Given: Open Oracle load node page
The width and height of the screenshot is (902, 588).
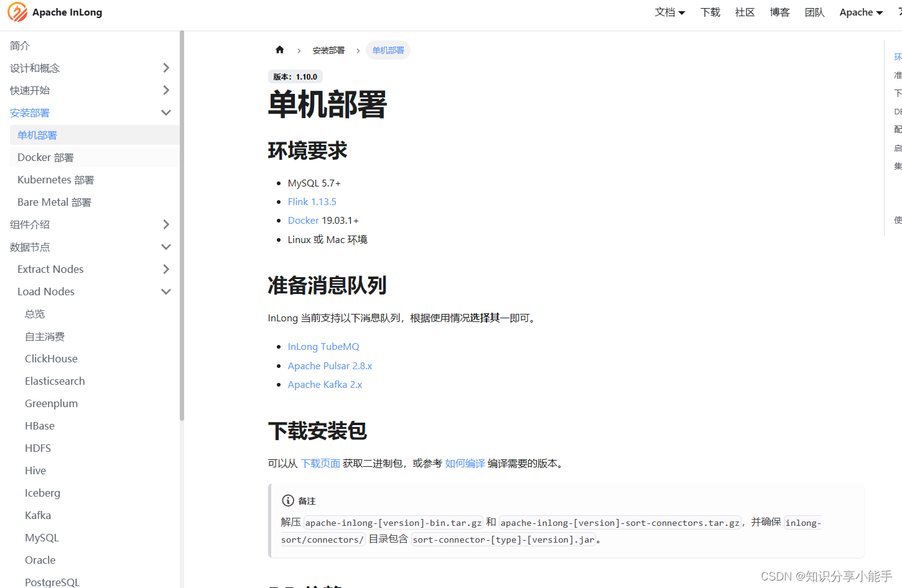Looking at the screenshot, I should tap(40, 560).
